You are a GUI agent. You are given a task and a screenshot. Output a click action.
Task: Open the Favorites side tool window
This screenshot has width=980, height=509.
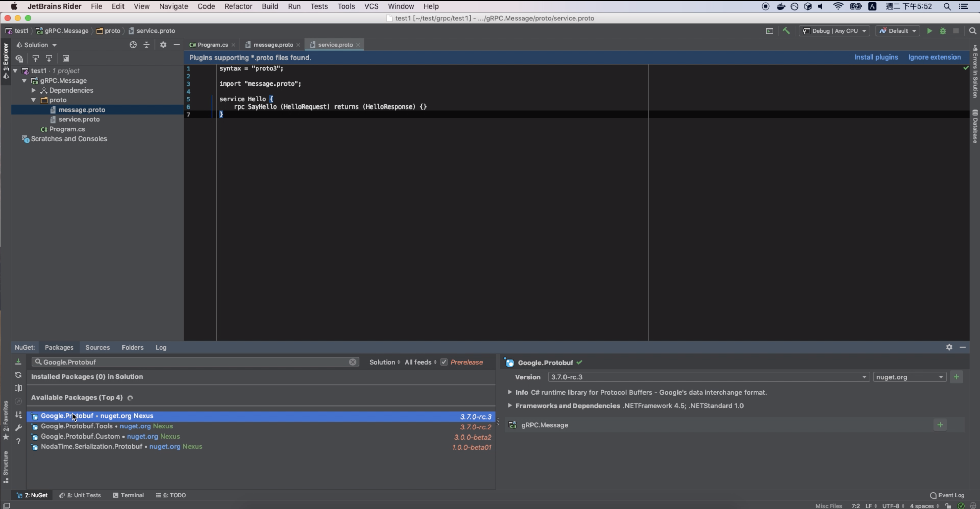pyautogui.click(x=6, y=420)
